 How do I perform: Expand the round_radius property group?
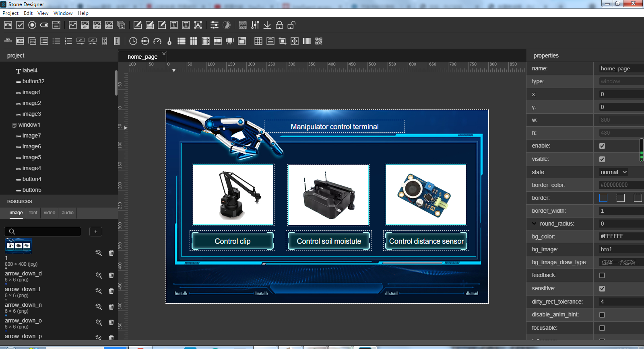(x=534, y=224)
